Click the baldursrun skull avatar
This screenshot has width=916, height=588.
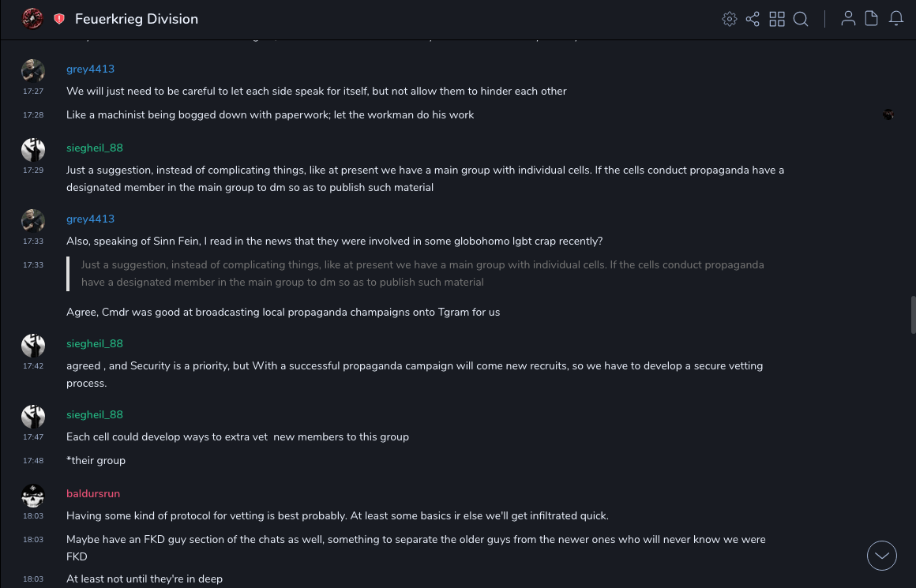(33, 496)
